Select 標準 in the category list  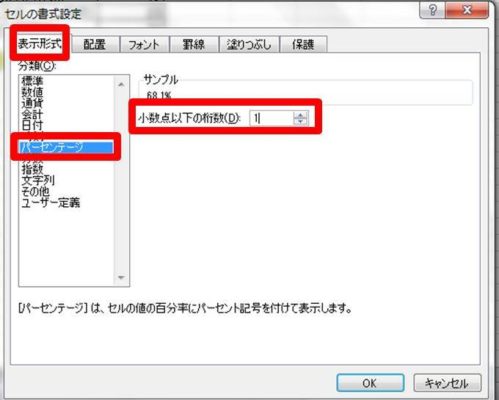point(32,81)
